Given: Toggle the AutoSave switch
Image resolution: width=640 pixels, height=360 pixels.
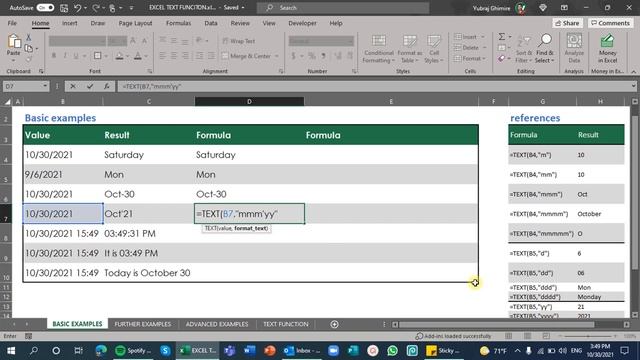Looking at the screenshot, I should point(45,7).
